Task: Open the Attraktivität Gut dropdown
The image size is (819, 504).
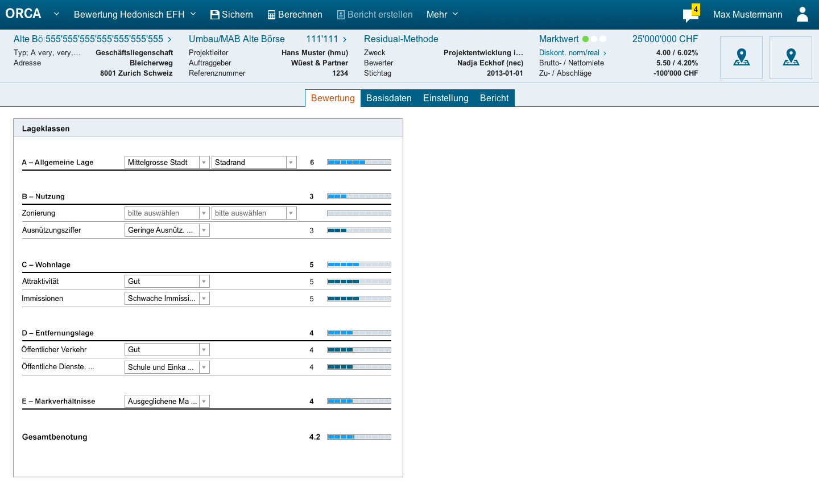Action: pyautogui.click(x=167, y=281)
